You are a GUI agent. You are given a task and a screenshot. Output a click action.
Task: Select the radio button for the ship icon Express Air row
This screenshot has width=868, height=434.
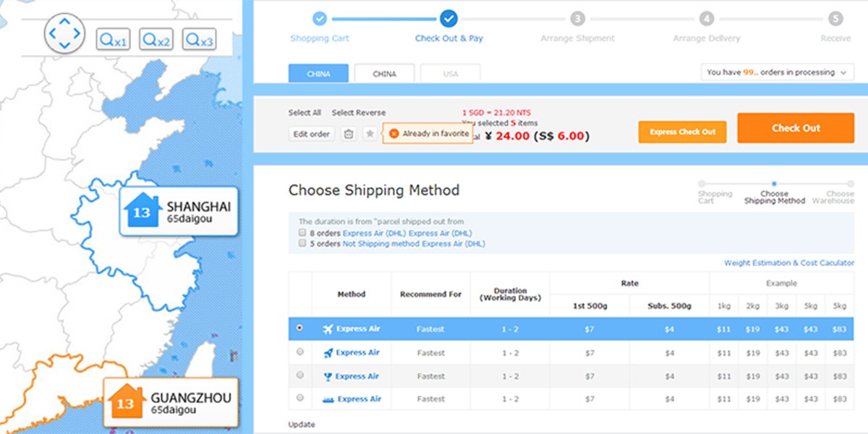click(x=300, y=399)
